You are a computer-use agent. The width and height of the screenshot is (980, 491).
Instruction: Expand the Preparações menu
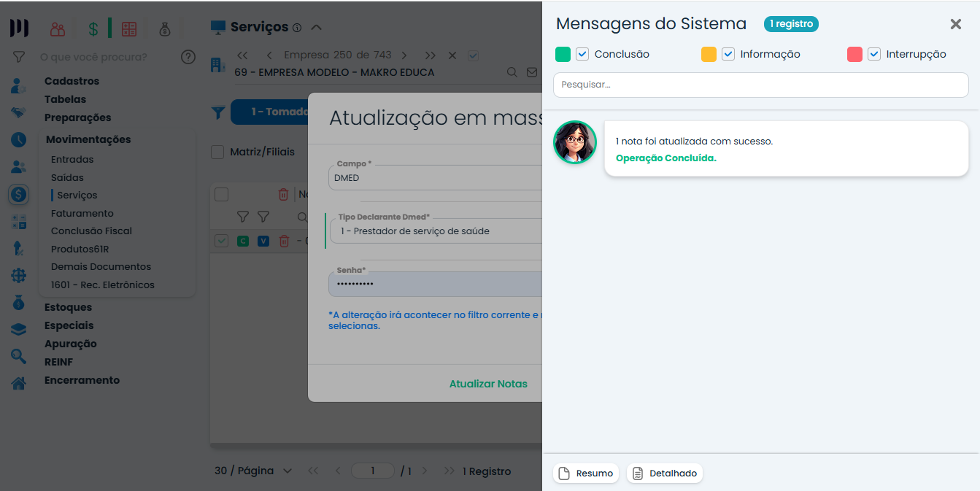[x=77, y=117]
